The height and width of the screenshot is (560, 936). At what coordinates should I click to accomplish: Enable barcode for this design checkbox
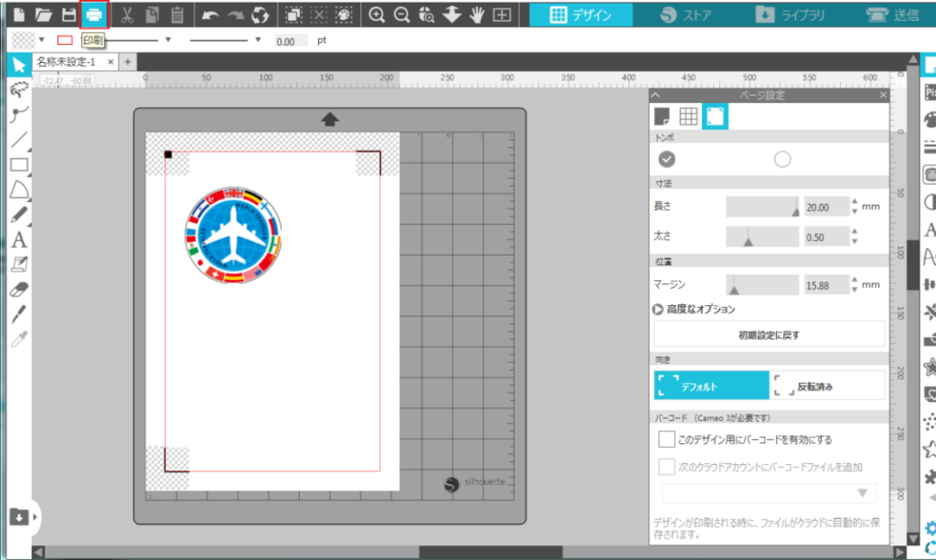click(x=666, y=439)
